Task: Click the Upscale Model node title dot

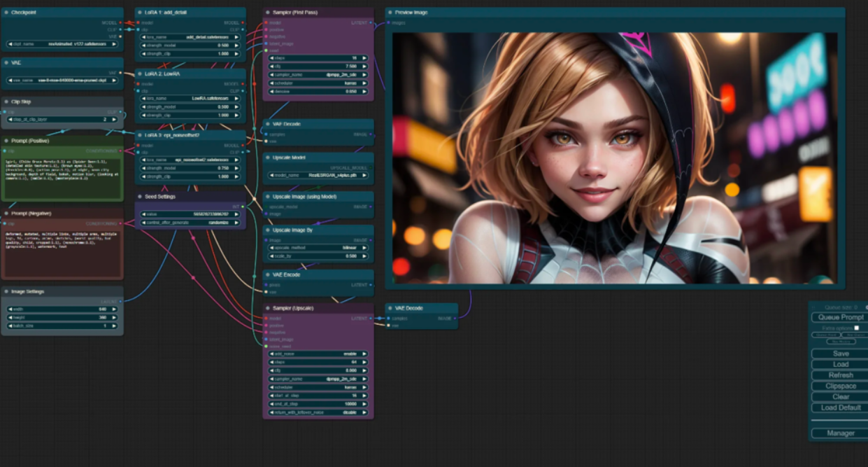Action: pos(268,158)
